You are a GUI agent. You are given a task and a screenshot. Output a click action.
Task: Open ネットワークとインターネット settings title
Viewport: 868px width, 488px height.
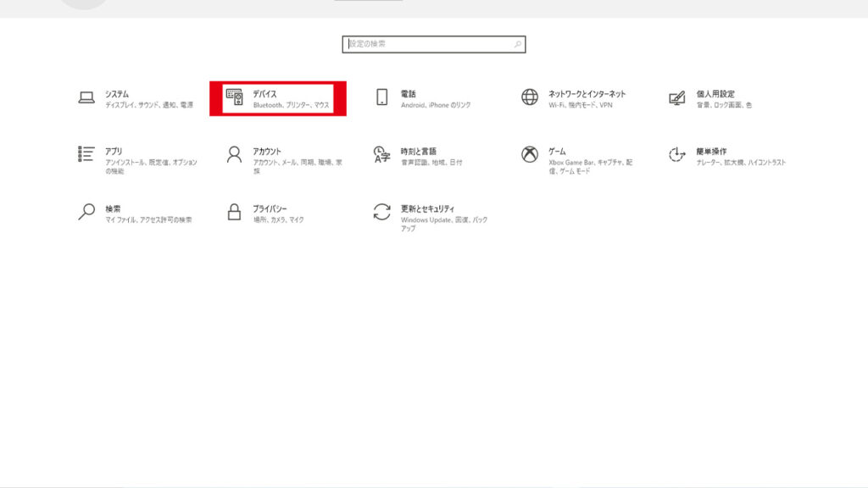coord(587,94)
